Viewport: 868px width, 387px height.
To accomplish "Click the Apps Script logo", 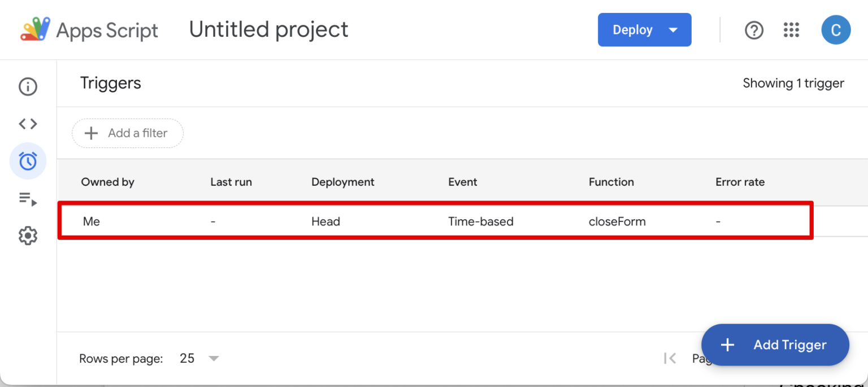I will 34,29.
